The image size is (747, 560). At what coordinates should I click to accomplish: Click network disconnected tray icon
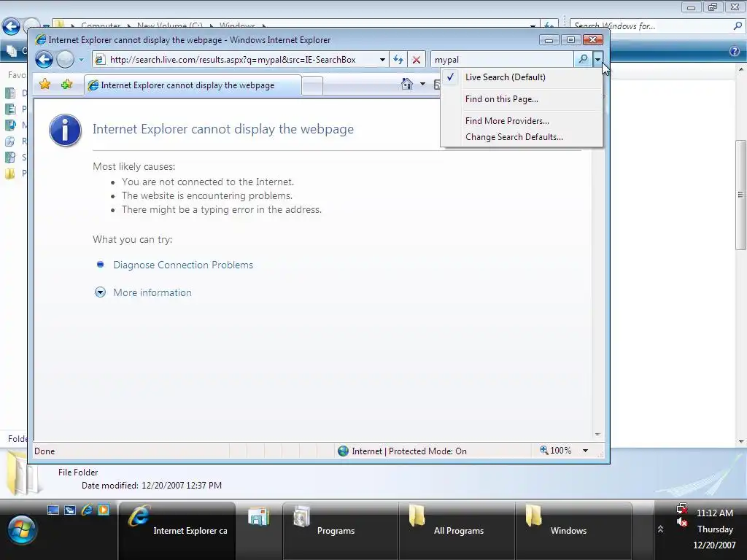682,508
